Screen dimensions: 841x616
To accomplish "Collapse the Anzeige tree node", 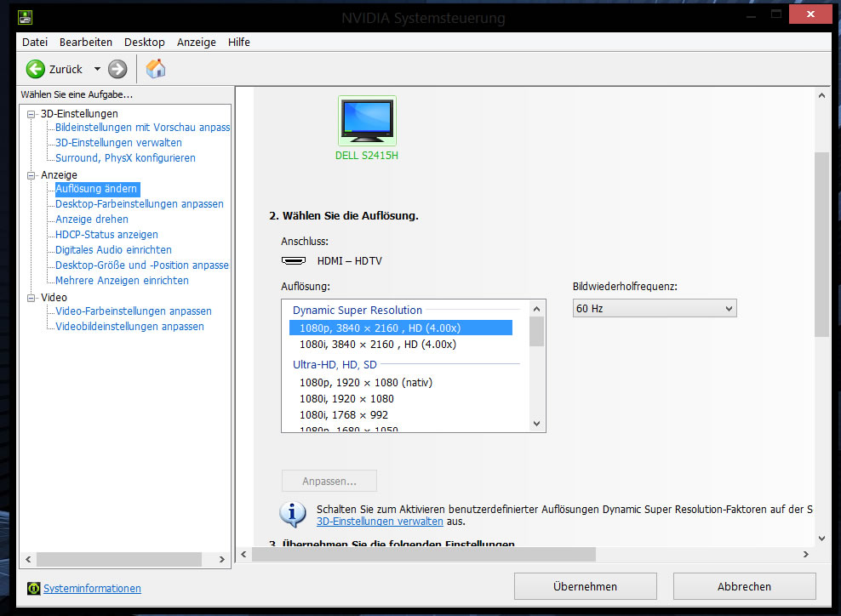I will pos(31,175).
